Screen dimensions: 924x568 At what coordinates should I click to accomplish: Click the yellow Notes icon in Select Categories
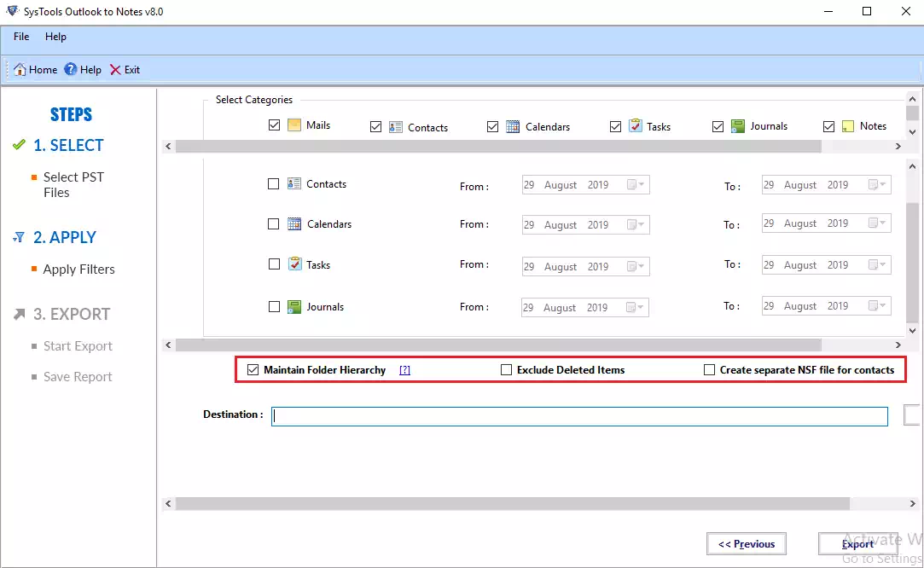tap(848, 126)
